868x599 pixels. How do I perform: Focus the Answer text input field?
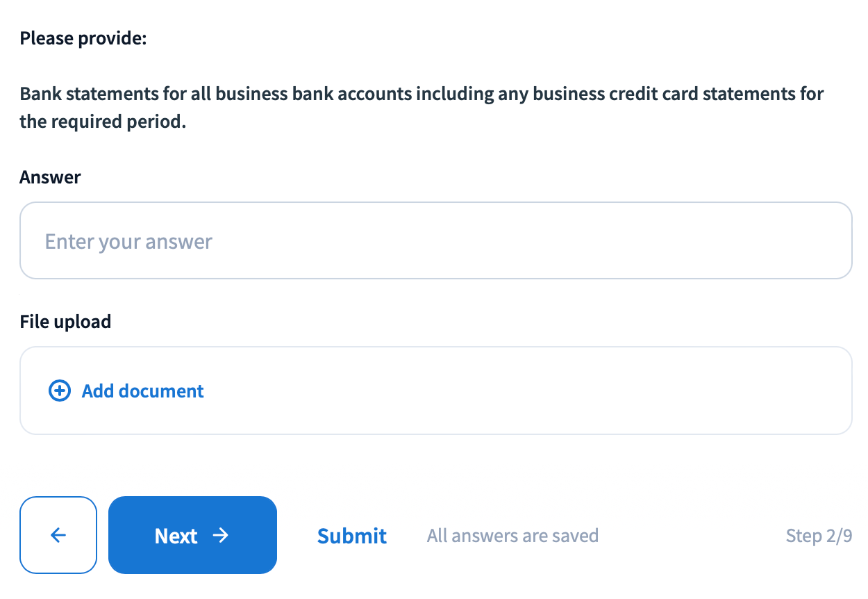click(435, 240)
